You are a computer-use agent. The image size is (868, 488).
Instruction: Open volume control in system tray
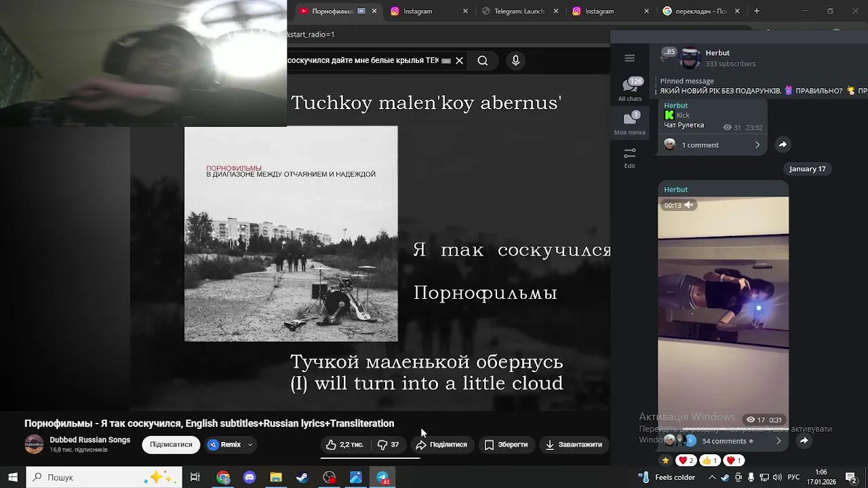(777, 477)
